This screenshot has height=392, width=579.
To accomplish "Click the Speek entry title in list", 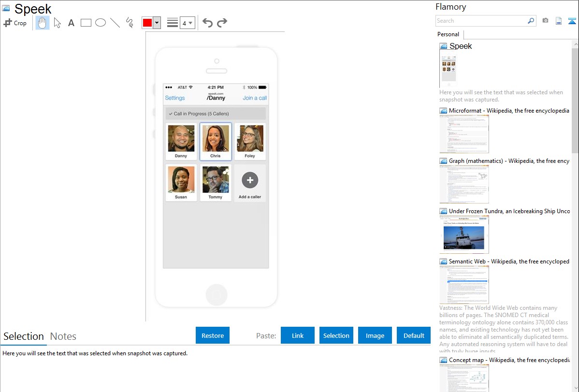I will click(x=461, y=46).
